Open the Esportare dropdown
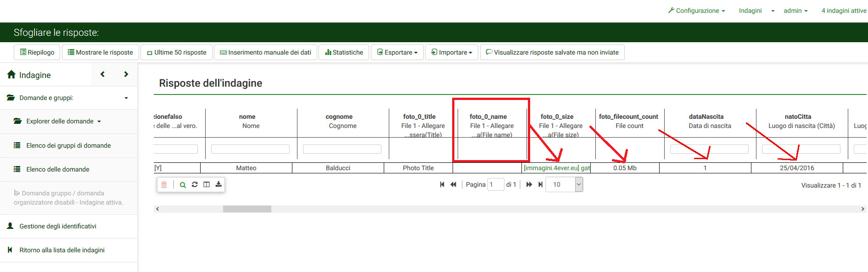This screenshot has height=272, width=868. (x=398, y=52)
